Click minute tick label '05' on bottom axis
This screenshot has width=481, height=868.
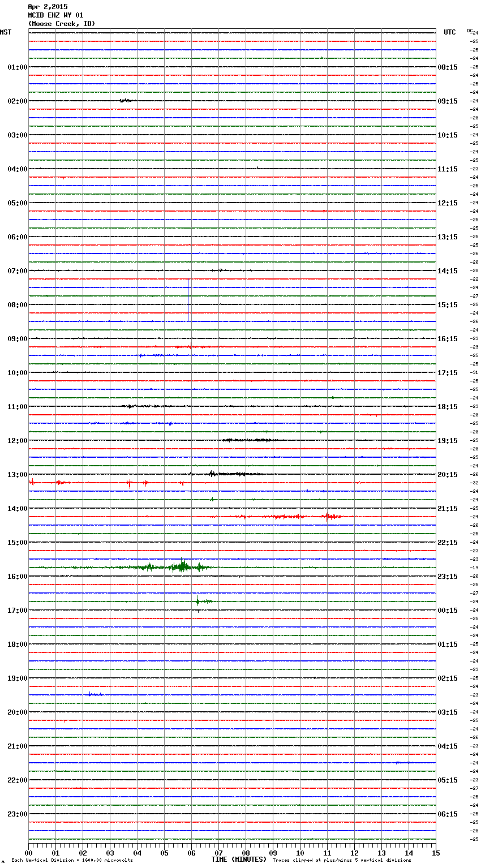pos(164,853)
